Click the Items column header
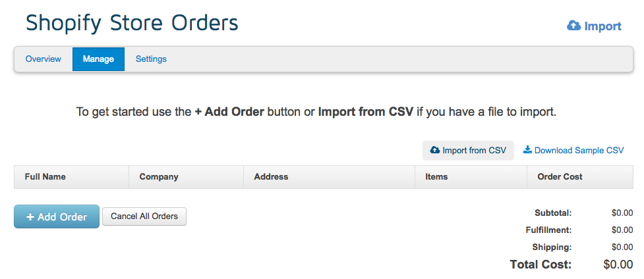This screenshot has width=644, height=279. coord(436,177)
